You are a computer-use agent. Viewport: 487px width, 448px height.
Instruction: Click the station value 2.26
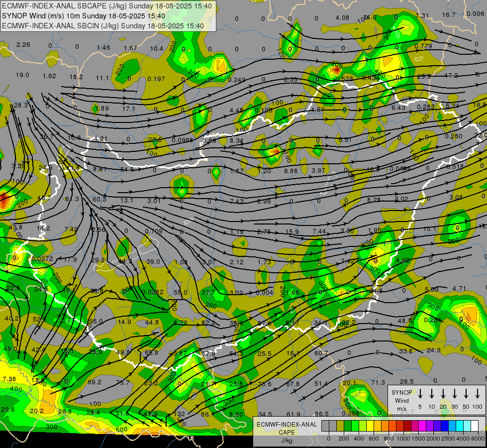coord(23,45)
